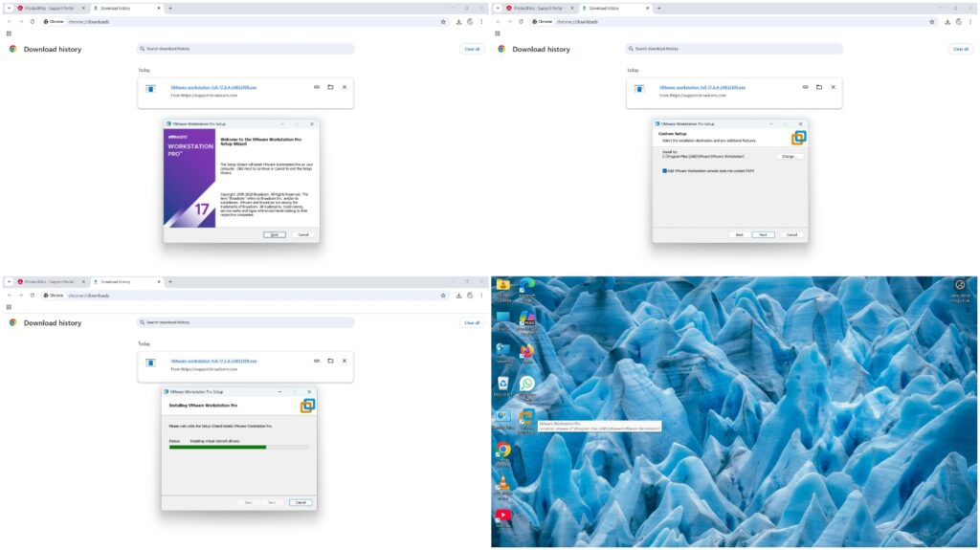Bookmark star icon in top-left Chrome window
980x550 pixels.
coord(443,21)
